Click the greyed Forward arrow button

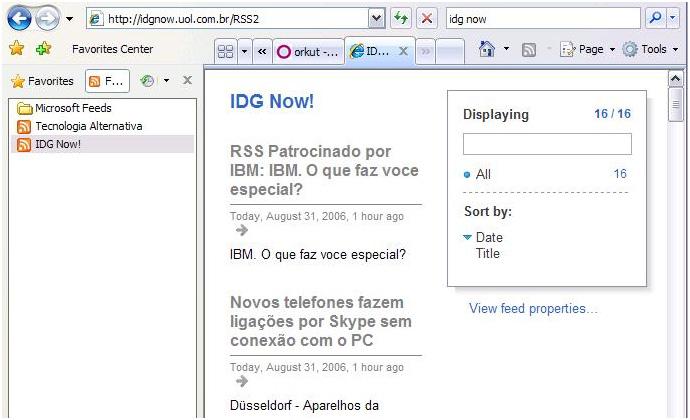pos(47,19)
